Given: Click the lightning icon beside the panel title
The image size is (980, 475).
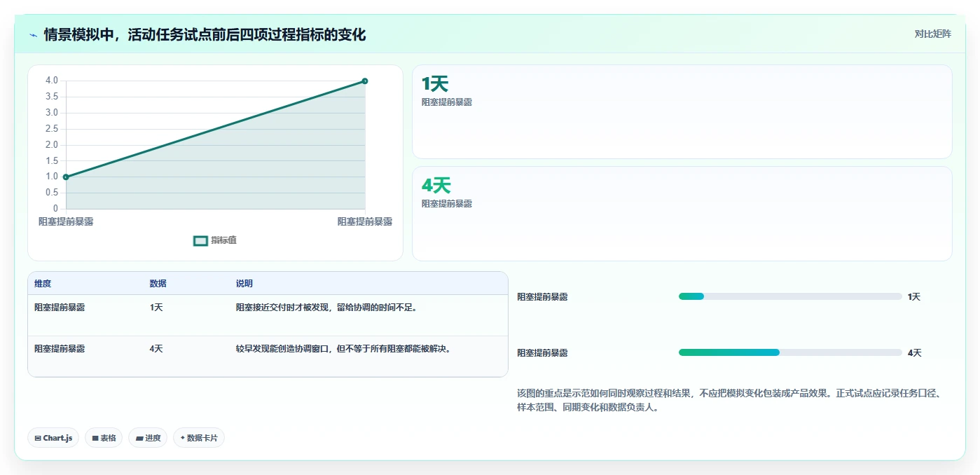Looking at the screenshot, I should (33, 35).
